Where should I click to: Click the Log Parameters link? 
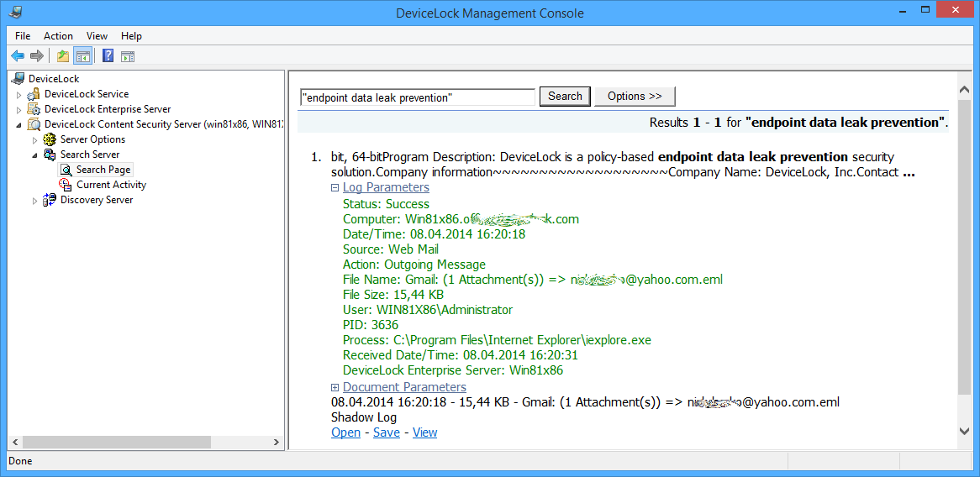coord(386,187)
